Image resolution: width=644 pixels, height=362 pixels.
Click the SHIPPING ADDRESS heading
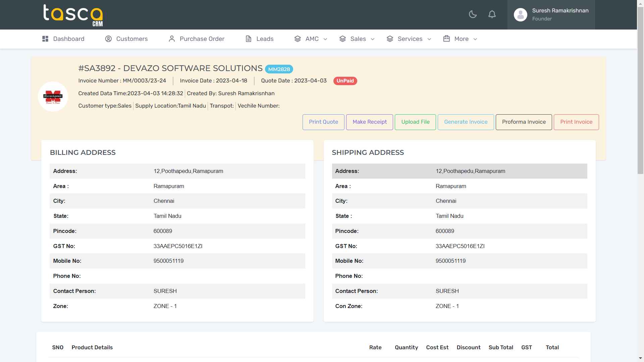coord(368,153)
